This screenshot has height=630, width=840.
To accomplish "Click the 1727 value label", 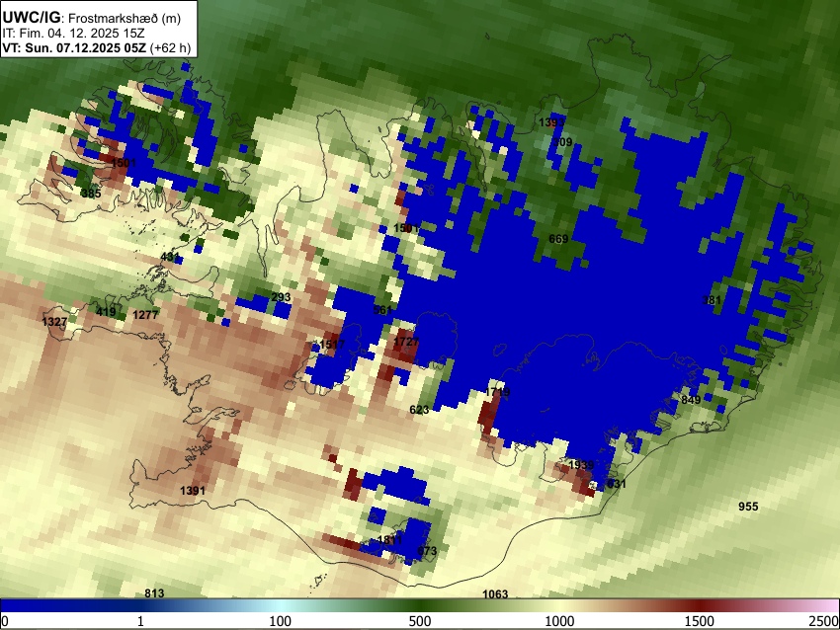I will click(406, 342).
